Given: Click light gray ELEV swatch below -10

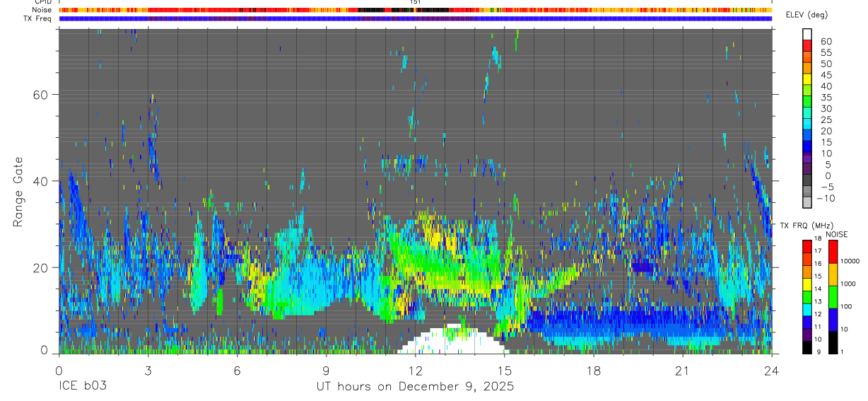Looking at the screenshot, I should pos(807,203).
